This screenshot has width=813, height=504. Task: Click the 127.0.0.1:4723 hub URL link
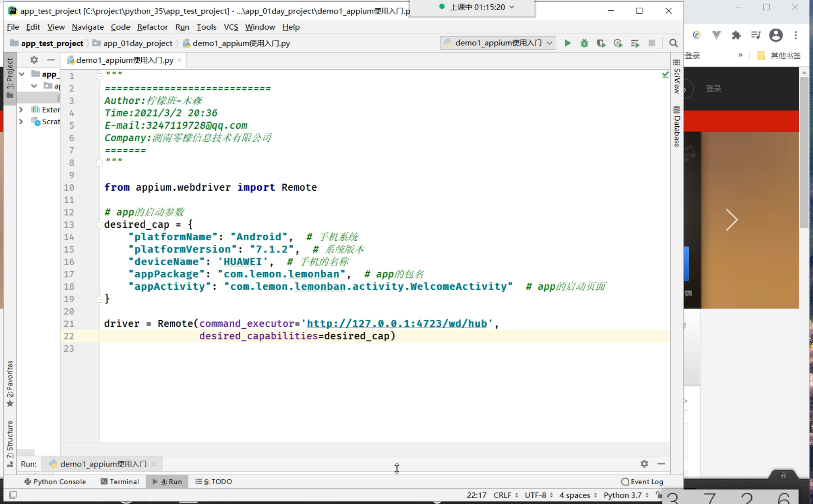coord(397,324)
